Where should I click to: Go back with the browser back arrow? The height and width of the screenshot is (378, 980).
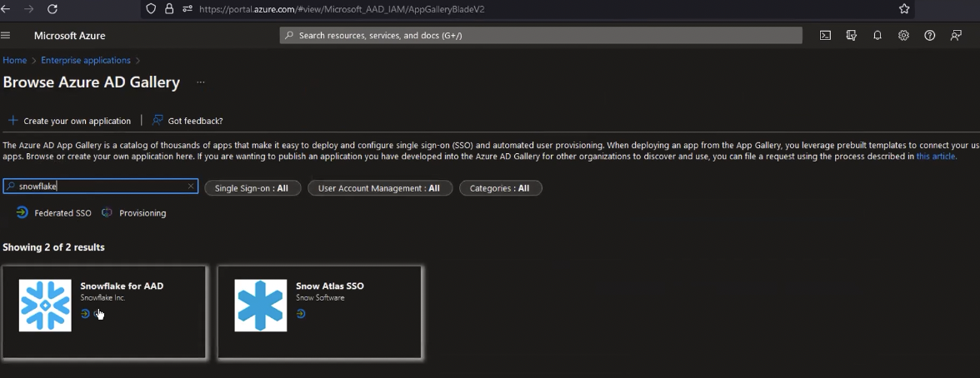point(6,9)
